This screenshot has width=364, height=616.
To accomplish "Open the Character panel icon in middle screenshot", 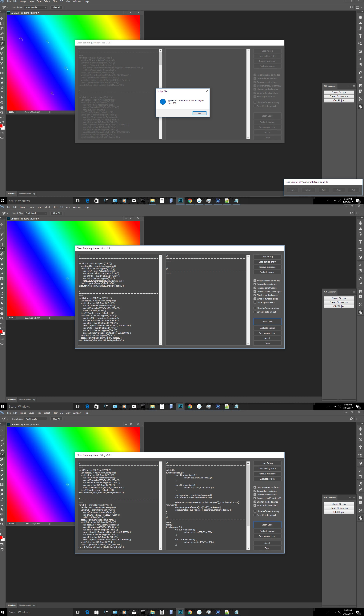I will pos(360,265).
